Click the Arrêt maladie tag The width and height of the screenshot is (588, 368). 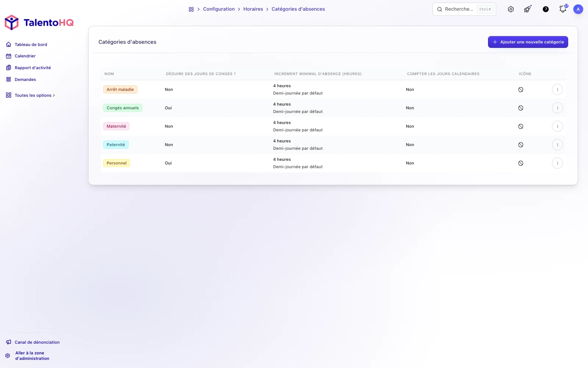point(120,89)
